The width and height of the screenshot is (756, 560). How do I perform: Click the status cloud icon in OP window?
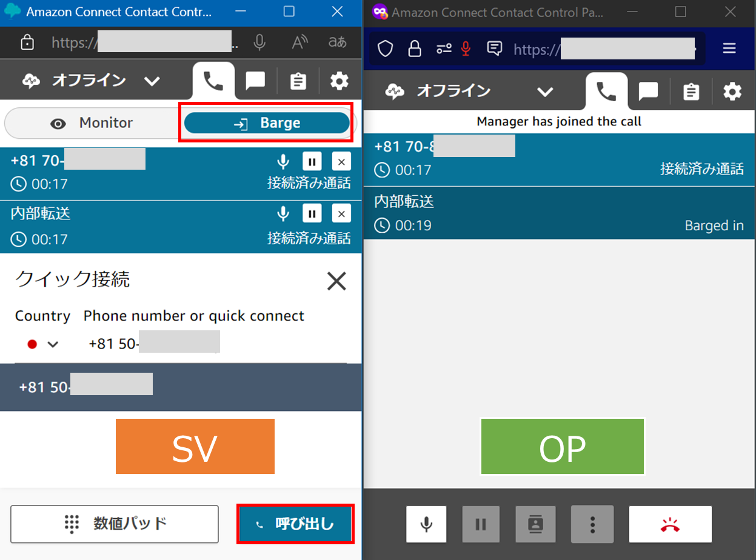[396, 92]
